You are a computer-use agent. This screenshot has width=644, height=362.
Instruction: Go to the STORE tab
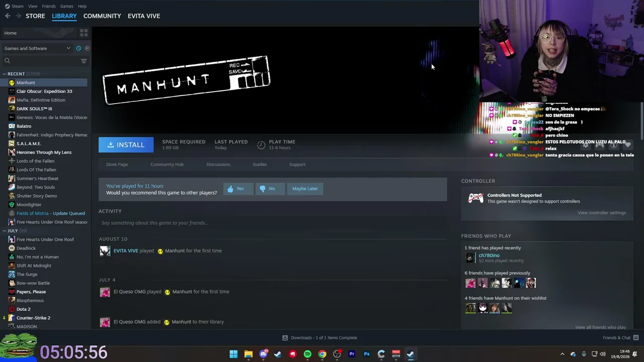(x=35, y=16)
